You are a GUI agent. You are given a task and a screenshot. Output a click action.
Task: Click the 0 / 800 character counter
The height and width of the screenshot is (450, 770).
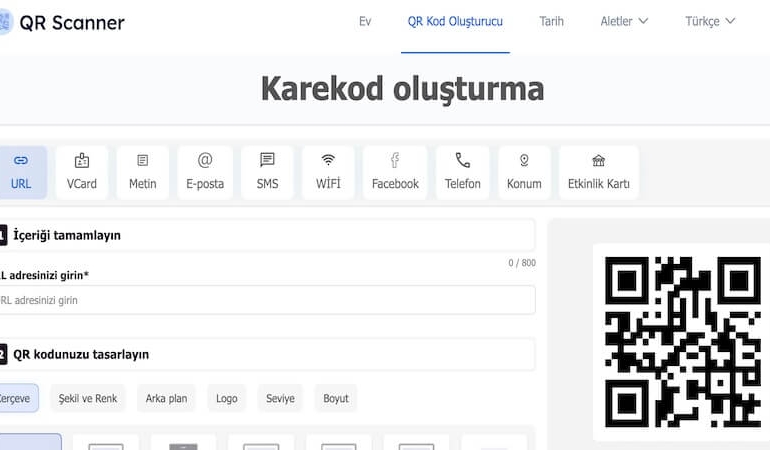tap(522, 263)
